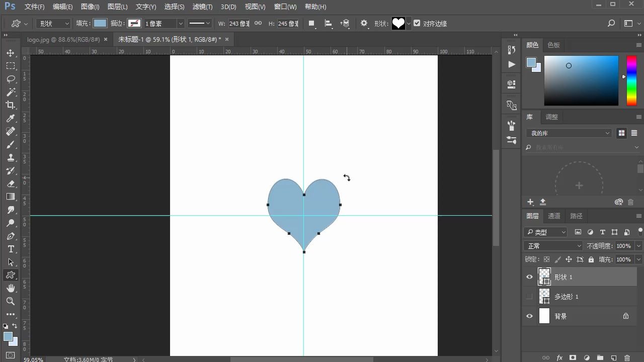Viewport: 644px width, 362px height.
Task: Select the Eyedropper tool
Action: [11, 118]
